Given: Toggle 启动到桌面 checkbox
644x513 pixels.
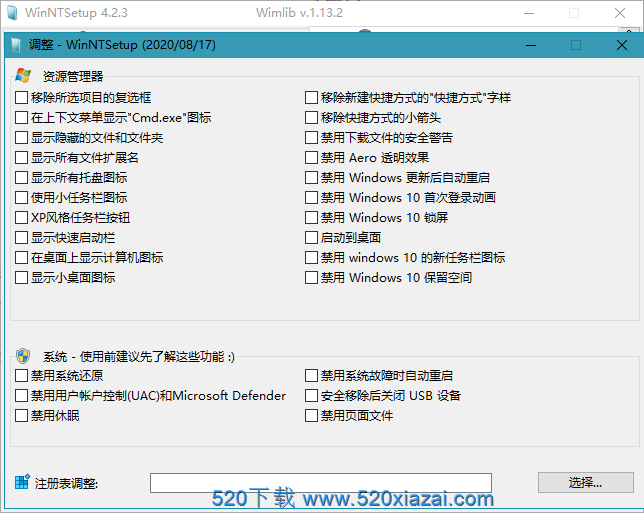Looking at the screenshot, I should [x=311, y=238].
